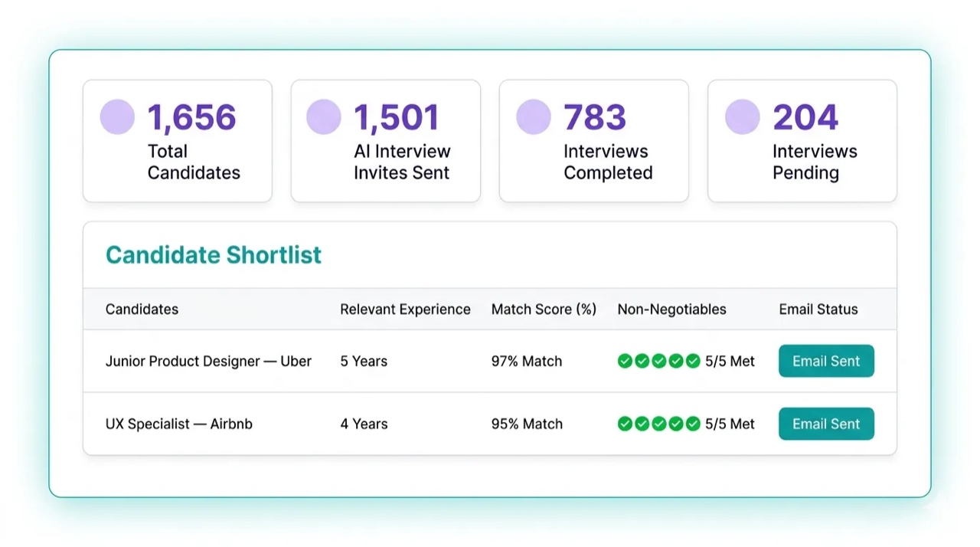Click last green checkmark in Uber designer row
Viewport: 980px width, 547px height.
pyautogui.click(x=693, y=361)
